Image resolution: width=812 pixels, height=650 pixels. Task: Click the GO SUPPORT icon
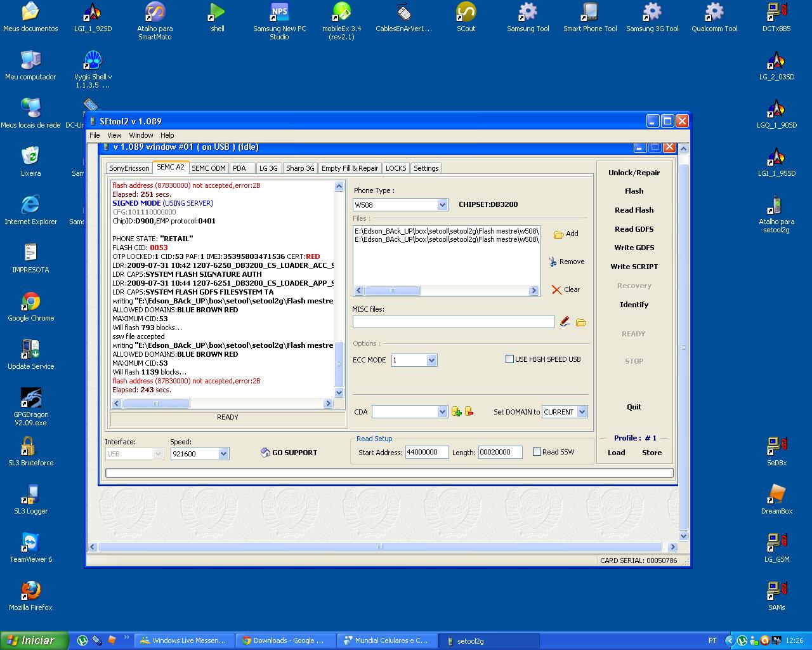tap(265, 453)
